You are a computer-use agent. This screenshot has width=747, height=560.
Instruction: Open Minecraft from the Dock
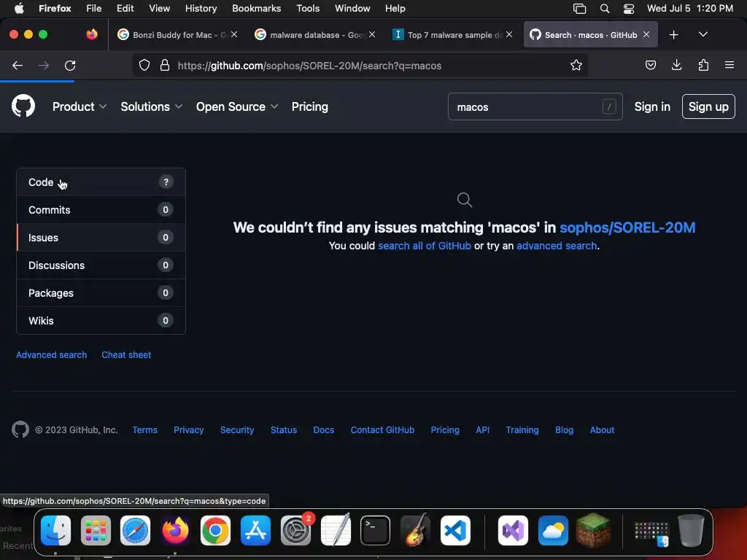(x=593, y=531)
